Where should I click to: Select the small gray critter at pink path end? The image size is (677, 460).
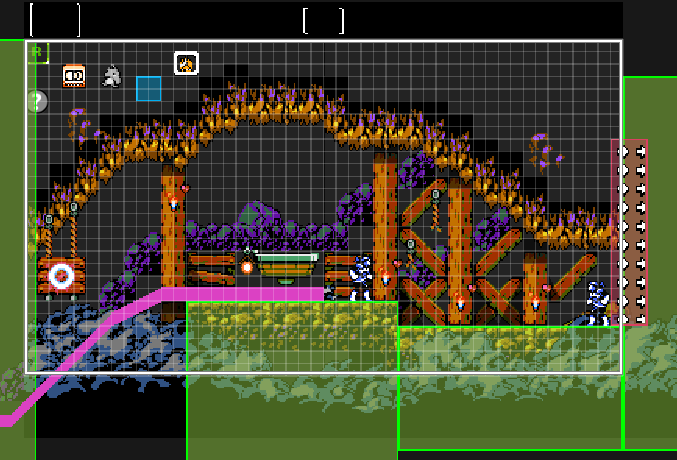[x=330, y=293]
